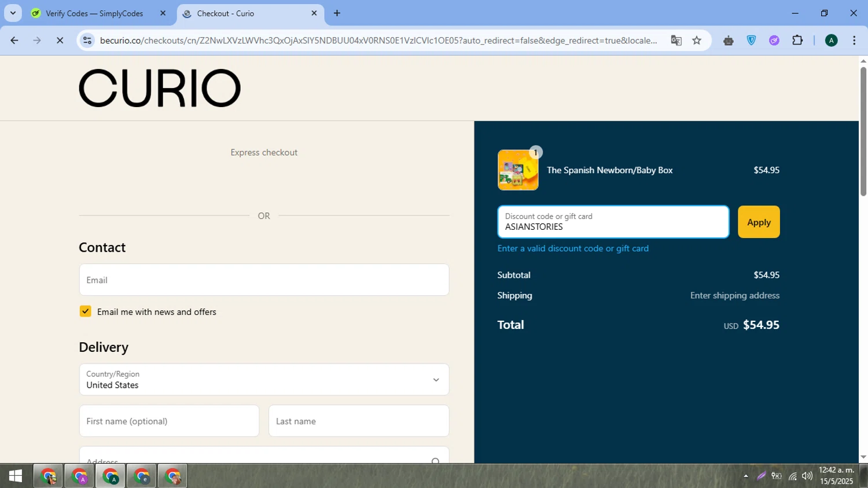The height and width of the screenshot is (488, 868).
Task: Click the browser address bar URL
Action: [378, 41]
